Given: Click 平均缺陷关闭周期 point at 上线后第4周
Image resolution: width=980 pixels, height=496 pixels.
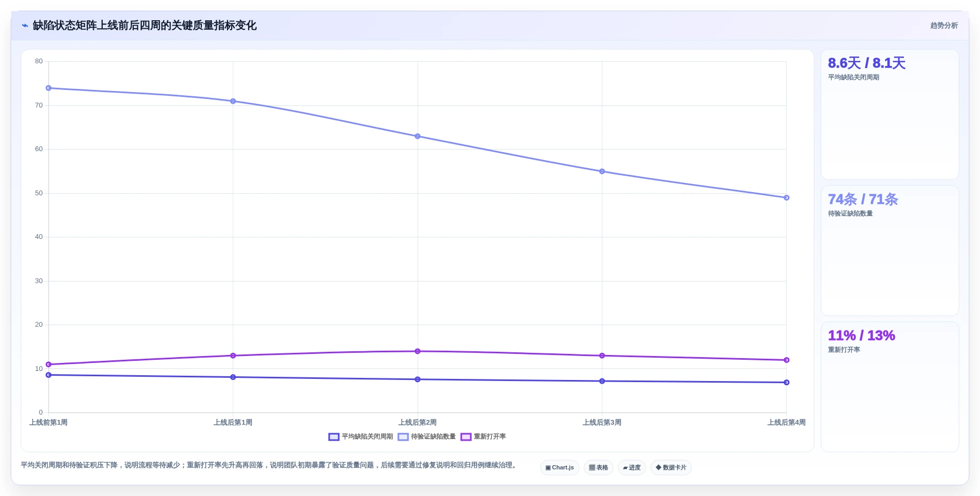Looking at the screenshot, I should pos(786,382).
